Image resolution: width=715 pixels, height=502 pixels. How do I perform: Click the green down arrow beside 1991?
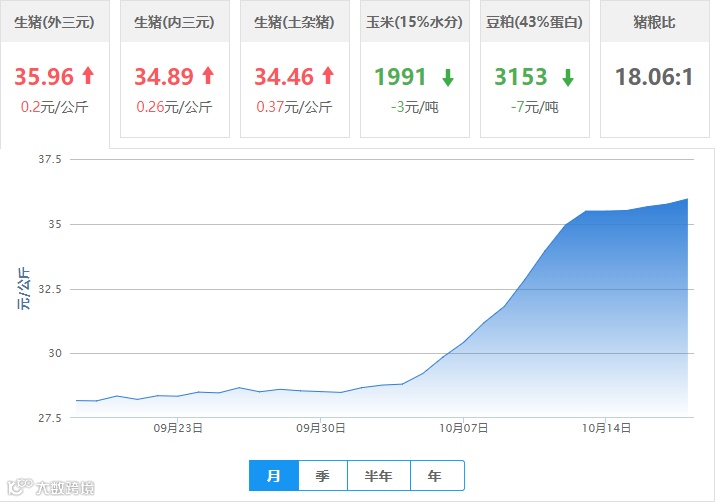click(x=448, y=78)
